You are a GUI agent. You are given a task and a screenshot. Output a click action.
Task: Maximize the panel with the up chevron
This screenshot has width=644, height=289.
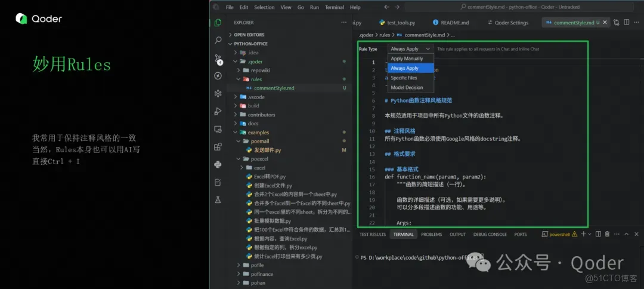pyautogui.click(x=626, y=234)
